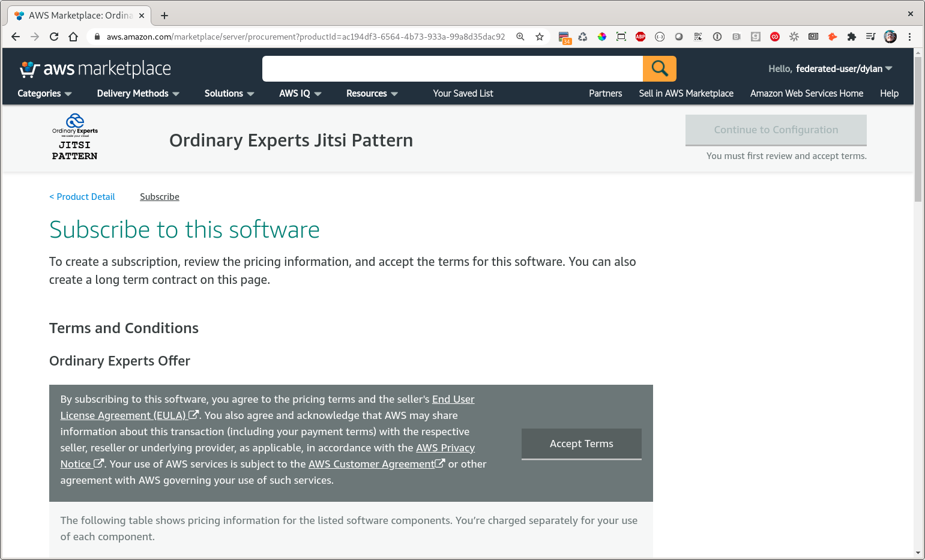Click the QR code extension icon
The image size is (925, 560).
click(x=698, y=37)
